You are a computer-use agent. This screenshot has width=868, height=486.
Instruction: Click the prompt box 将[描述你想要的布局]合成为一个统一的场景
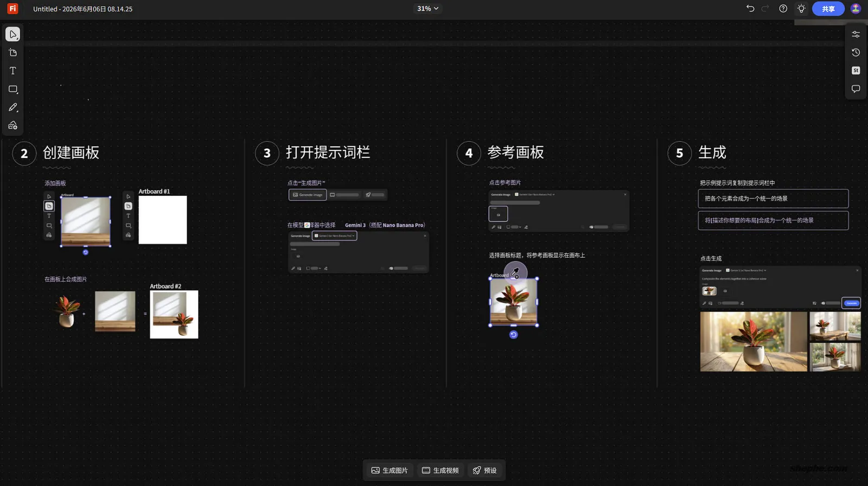[773, 221]
